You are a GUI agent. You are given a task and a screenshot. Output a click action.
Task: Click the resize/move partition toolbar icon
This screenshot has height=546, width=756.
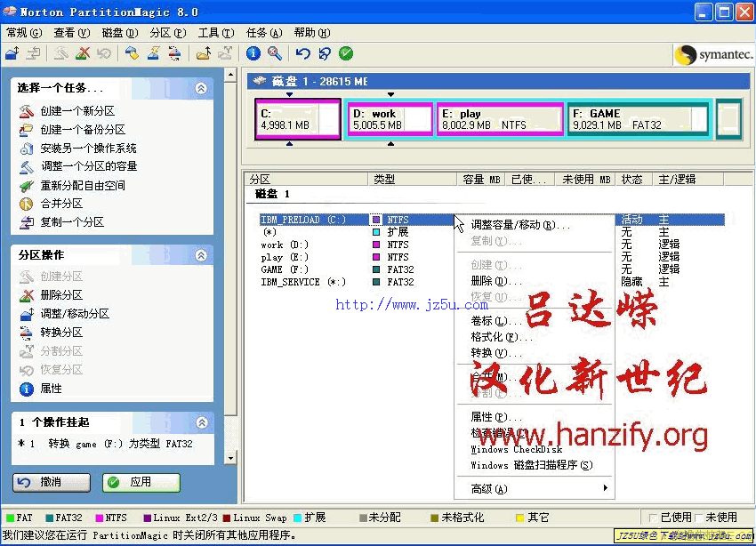click(12, 53)
